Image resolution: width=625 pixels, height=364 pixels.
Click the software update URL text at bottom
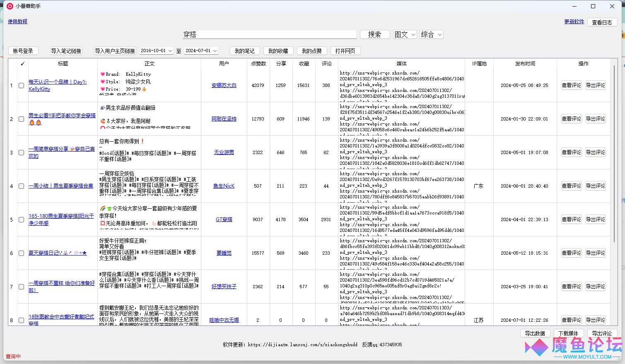tap(303, 345)
